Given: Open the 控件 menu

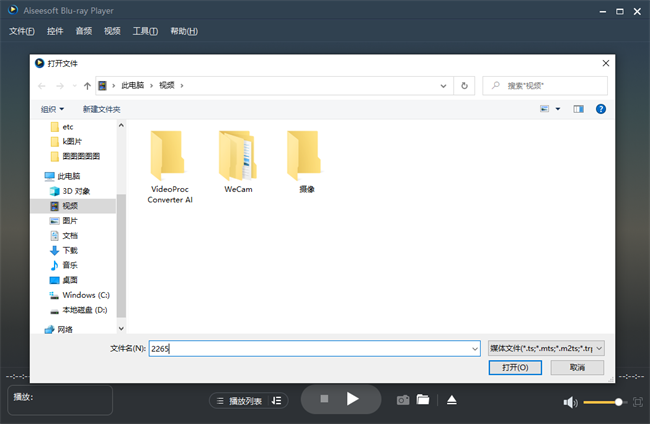Looking at the screenshot, I should (x=55, y=31).
